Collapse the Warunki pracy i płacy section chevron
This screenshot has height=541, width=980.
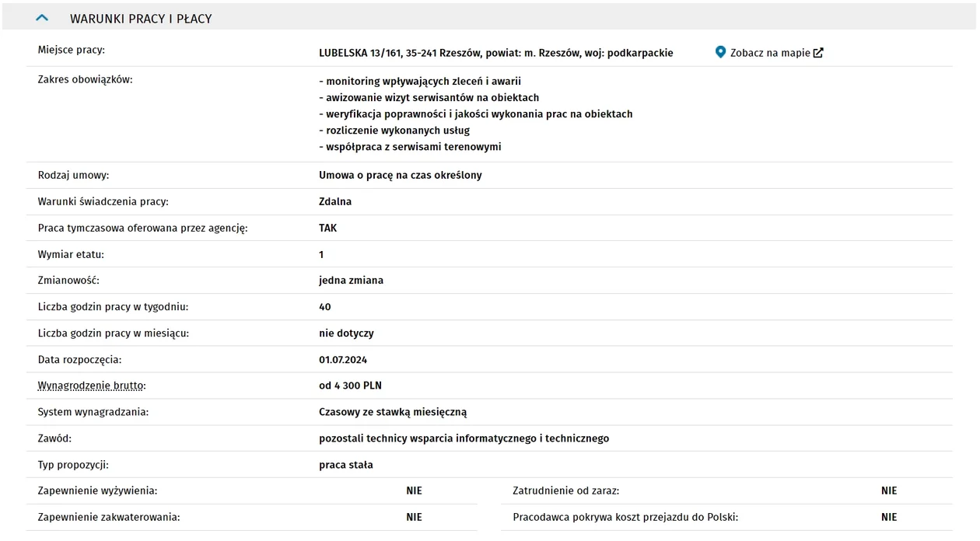pos(43,17)
